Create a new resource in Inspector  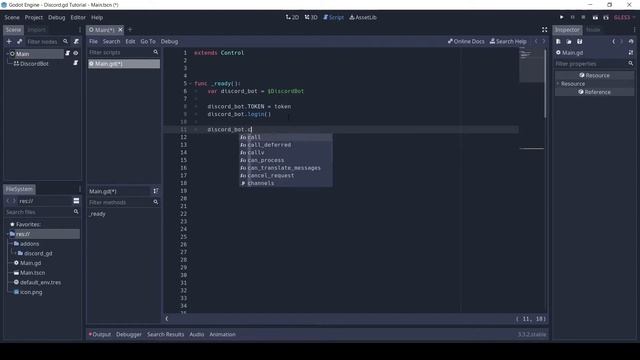558,41
